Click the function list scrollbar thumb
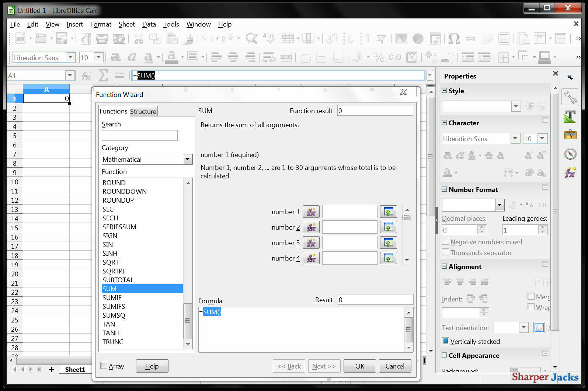The image size is (588, 391). pos(188,321)
